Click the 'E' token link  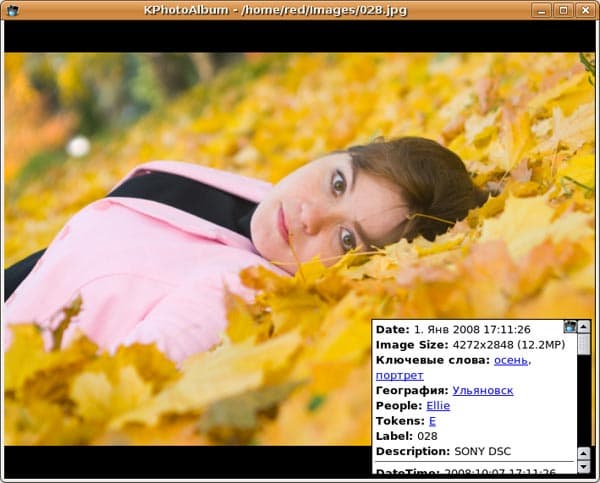(432, 421)
